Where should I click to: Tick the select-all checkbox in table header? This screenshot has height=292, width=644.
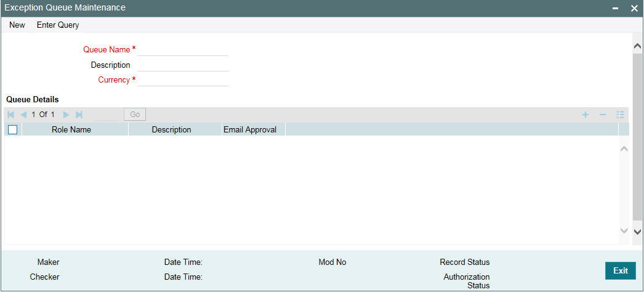[13, 130]
